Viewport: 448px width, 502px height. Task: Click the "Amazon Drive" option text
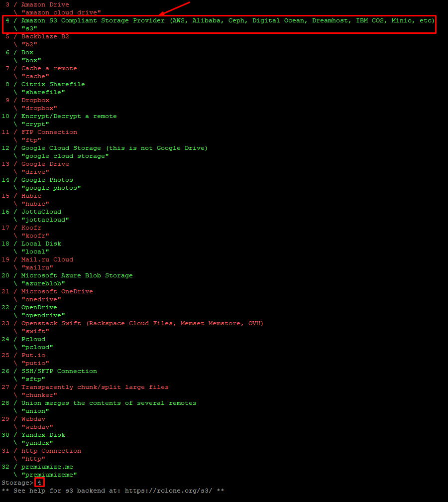(x=45, y=4)
